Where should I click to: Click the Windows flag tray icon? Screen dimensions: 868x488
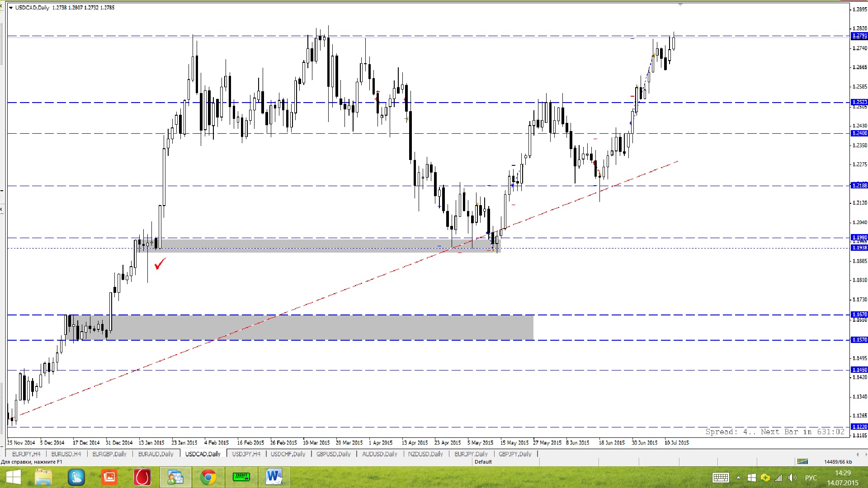tap(752, 478)
